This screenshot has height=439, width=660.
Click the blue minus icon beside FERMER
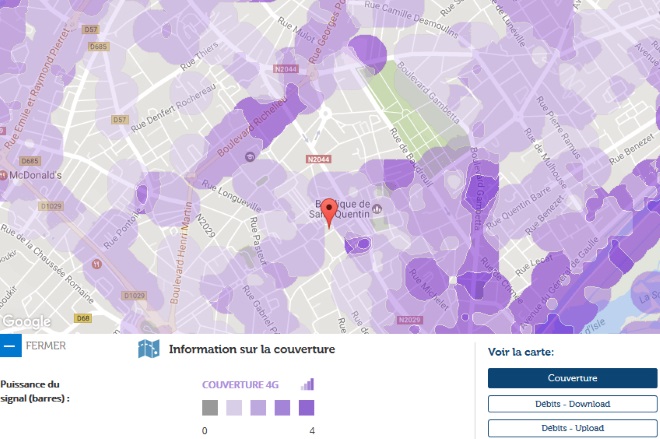[x=10, y=347]
